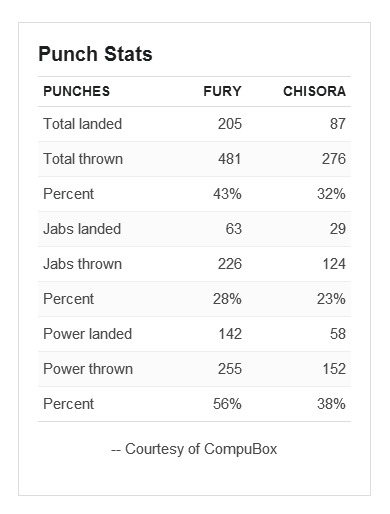This screenshot has width=390, height=514.
Task: Click Fury's total landed value 205
Action: [230, 124]
